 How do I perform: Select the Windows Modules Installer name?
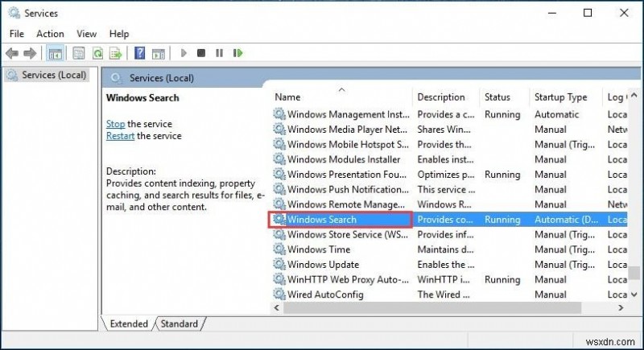344,159
